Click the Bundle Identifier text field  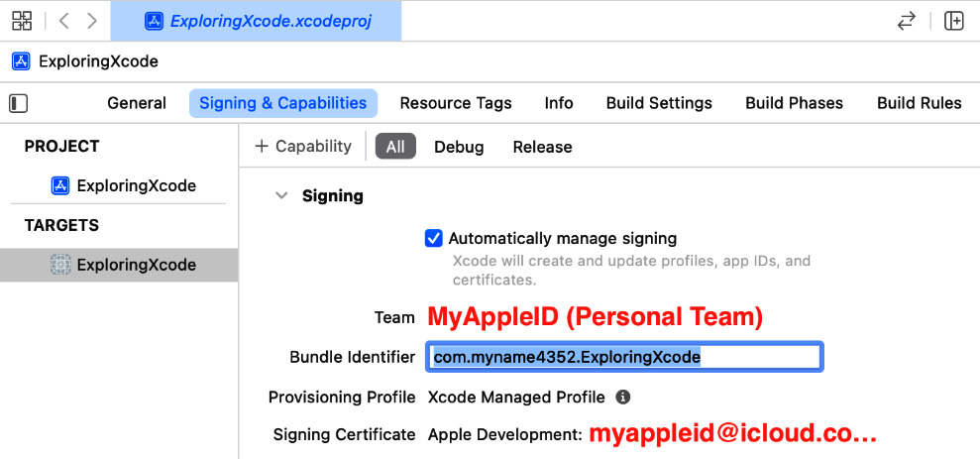pos(624,357)
